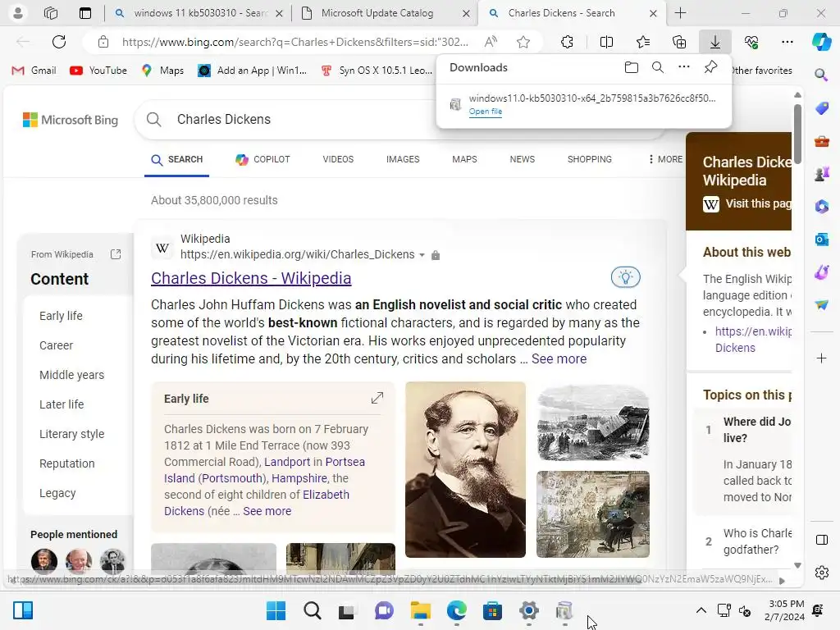
Task: Follow the Landport link
Action: pyautogui.click(x=287, y=462)
